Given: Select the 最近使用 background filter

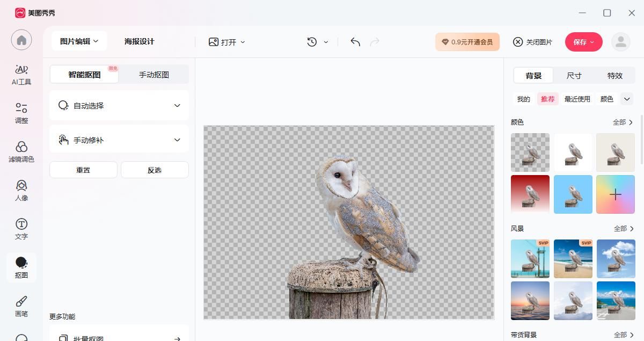Looking at the screenshot, I should [x=577, y=99].
